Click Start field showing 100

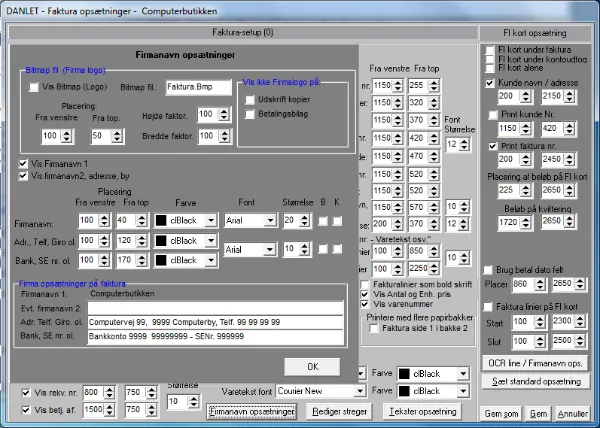click(523, 322)
